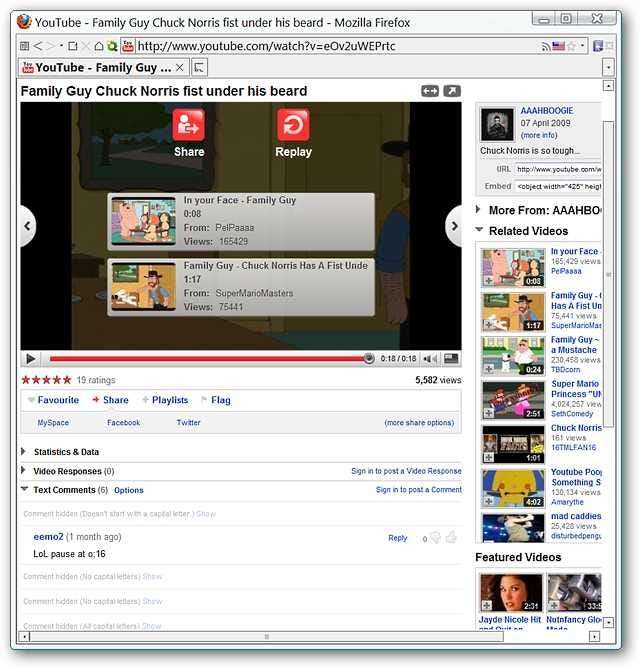Image resolution: width=640 pixels, height=668 pixels.
Task: Go to the browser home icon
Action: point(99,46)
